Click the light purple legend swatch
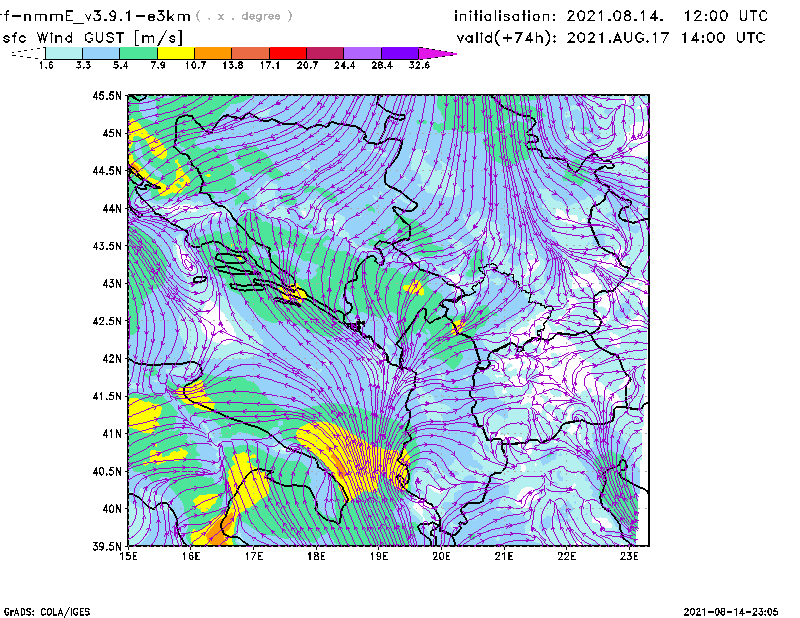This screenshot has height=618, width=800. 363,53
